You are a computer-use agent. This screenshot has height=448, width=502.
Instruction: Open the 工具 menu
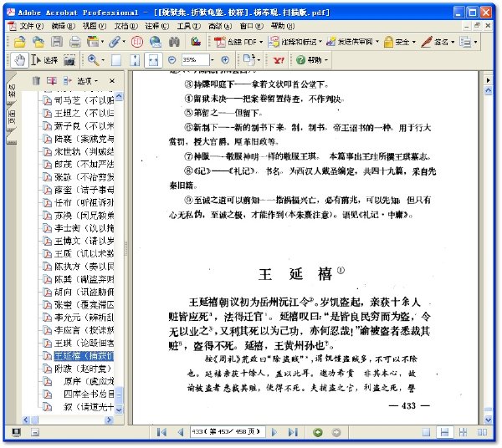coord(189,26)
